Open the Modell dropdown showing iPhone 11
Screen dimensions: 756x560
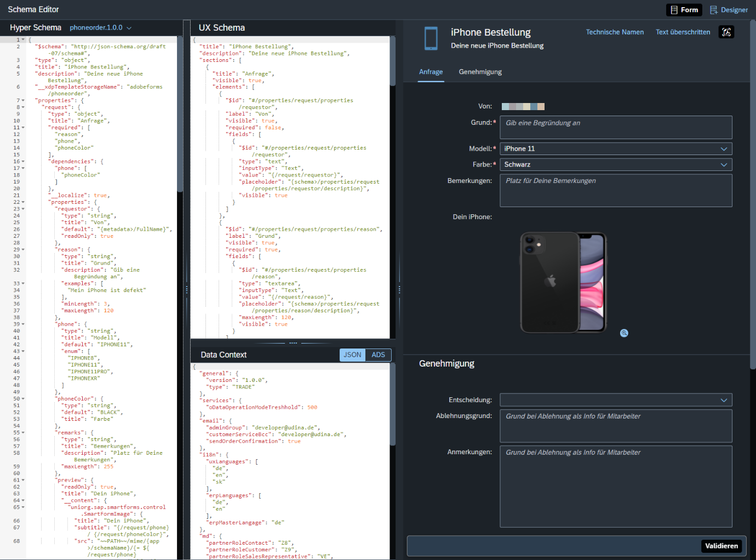click(616, 148)
